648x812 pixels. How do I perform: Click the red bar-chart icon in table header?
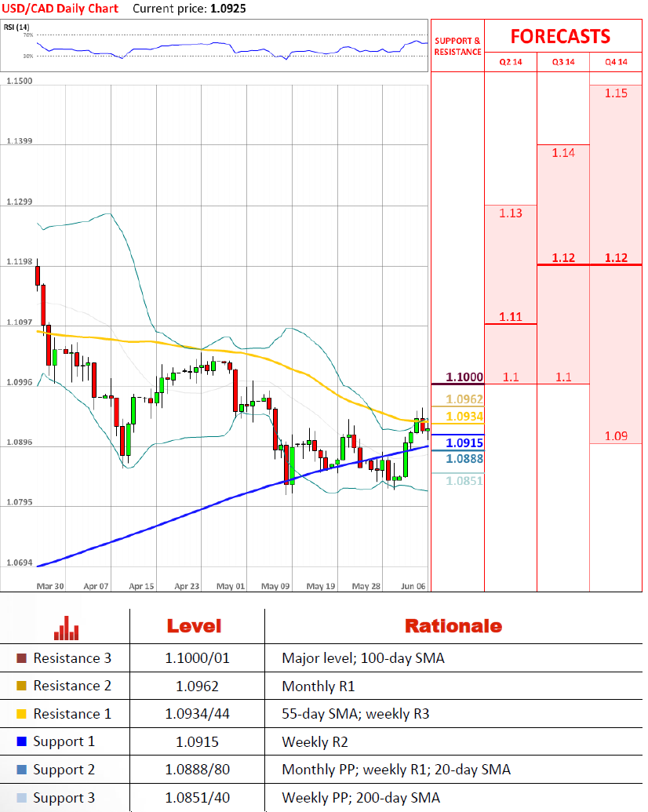67,628
